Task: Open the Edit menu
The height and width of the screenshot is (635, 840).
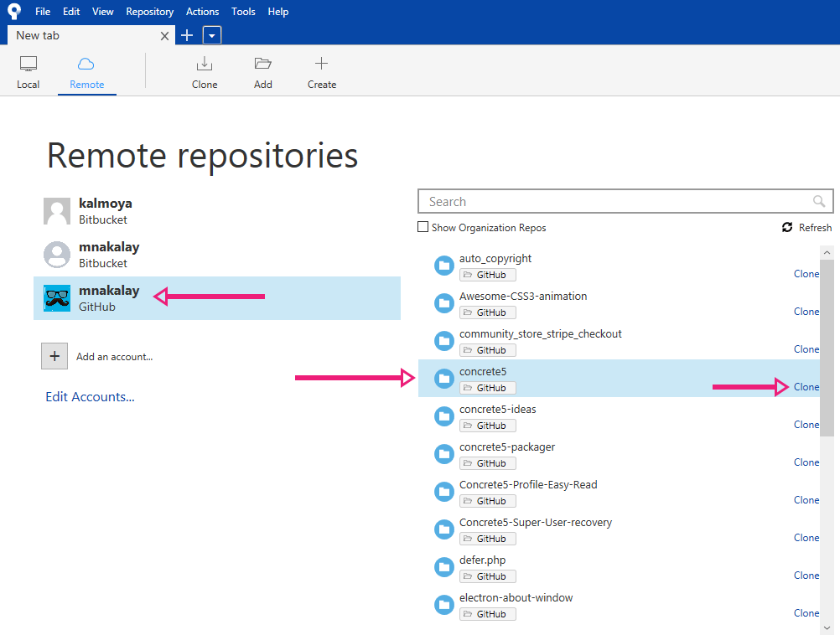Action: tap(71, 11)
